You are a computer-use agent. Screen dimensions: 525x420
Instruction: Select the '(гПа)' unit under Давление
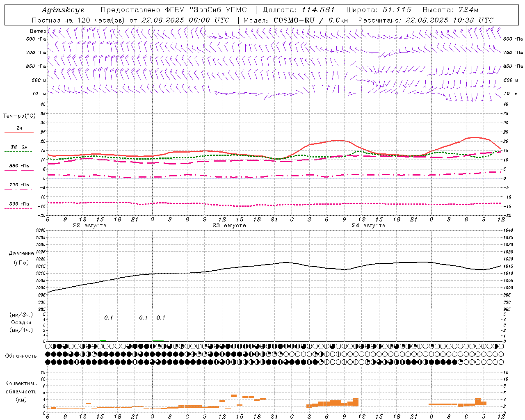click(21, 263)
